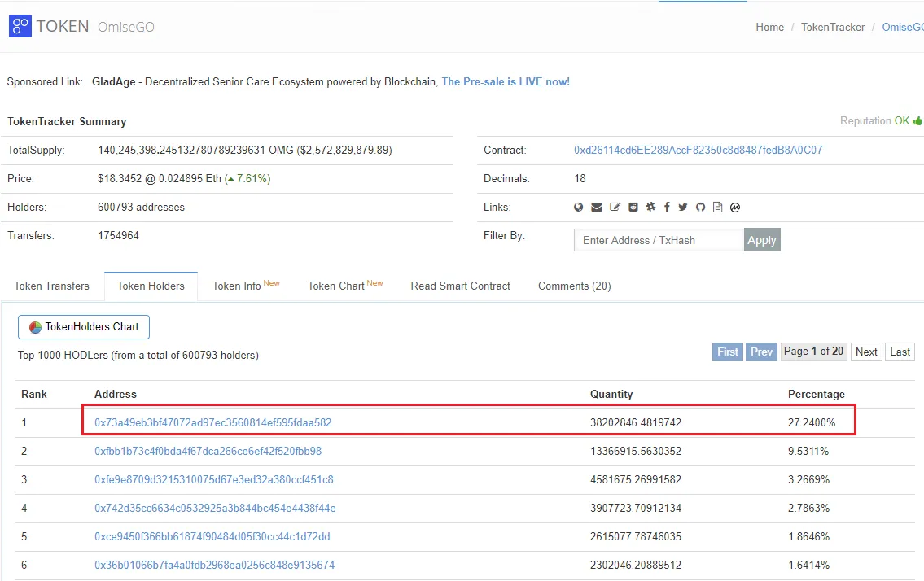Click the Apply filter button

coord(762,240)
